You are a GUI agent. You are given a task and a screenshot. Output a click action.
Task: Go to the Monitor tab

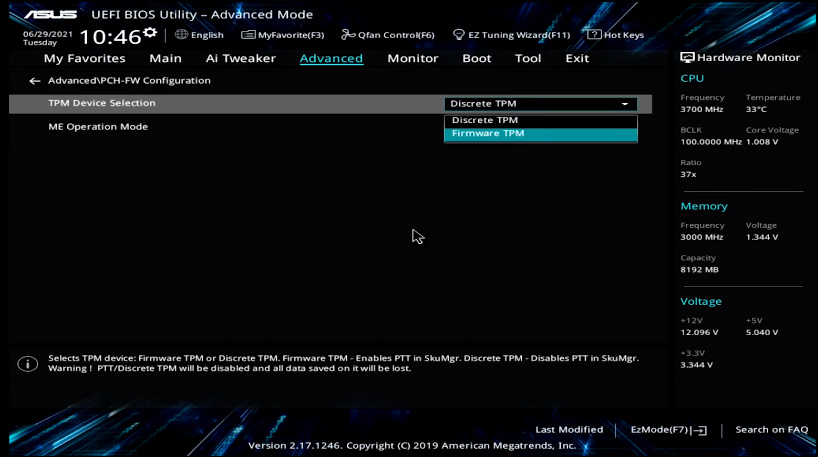click(412, 58)
